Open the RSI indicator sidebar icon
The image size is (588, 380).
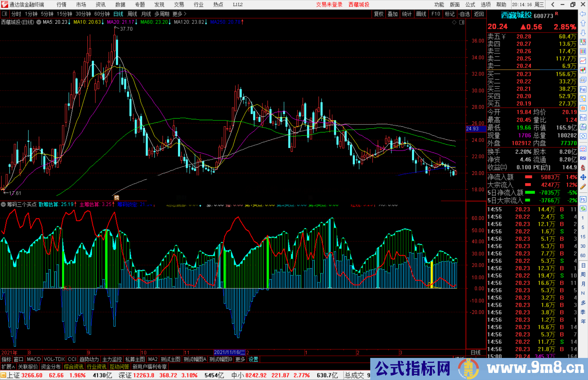click(583, 158)
